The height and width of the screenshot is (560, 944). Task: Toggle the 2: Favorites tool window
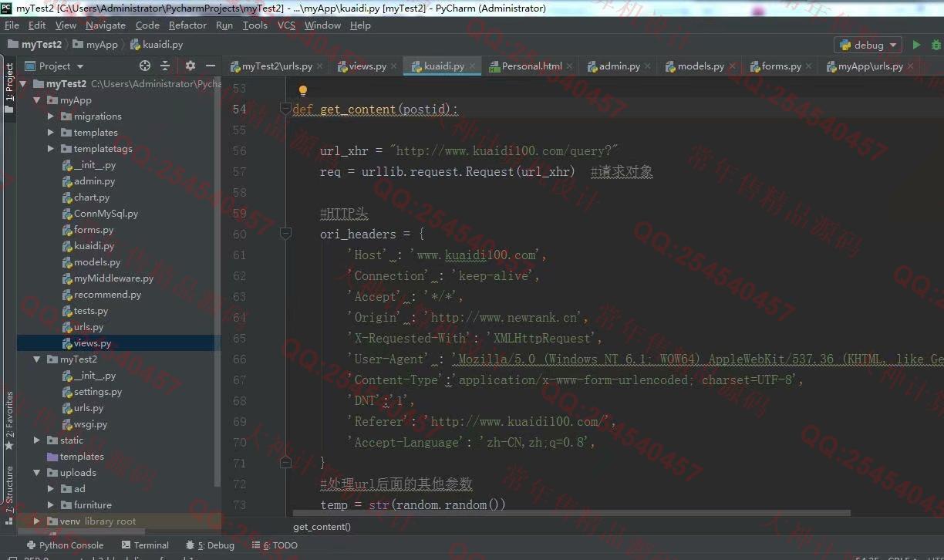click(x=9, y=421)
